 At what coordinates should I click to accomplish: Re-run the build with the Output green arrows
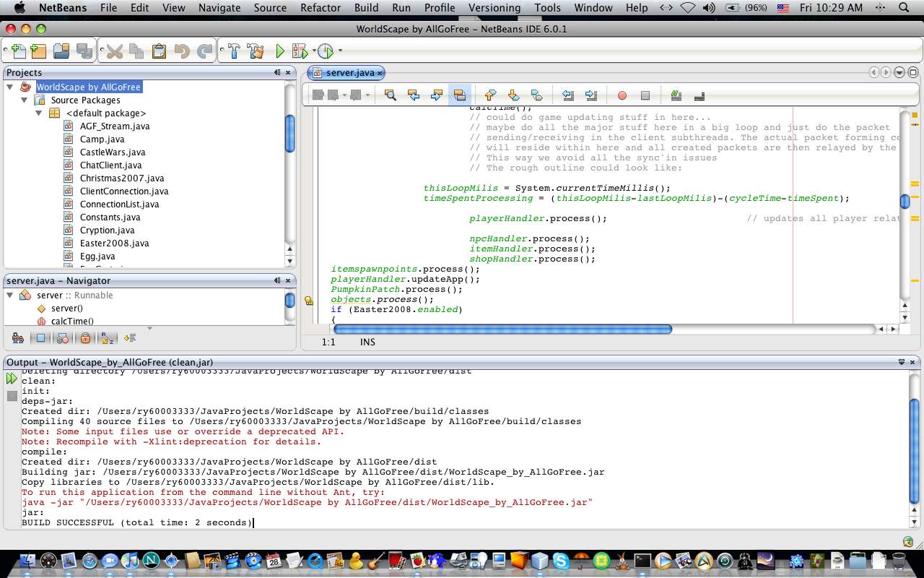pyautogui.click(x=12, y=379)
